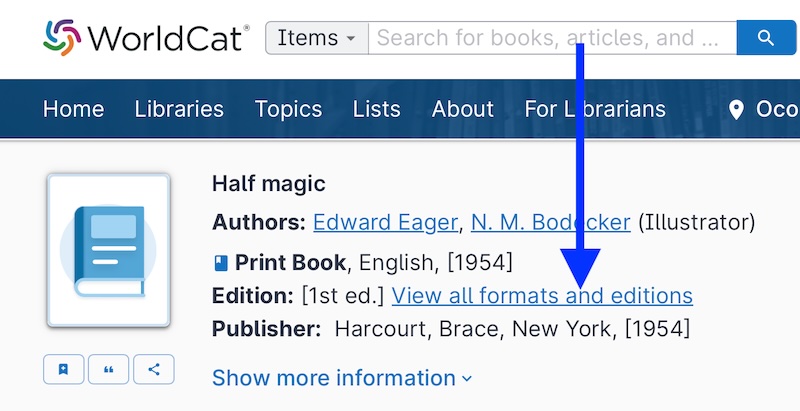This screenshot has height=411, width=800.
Task: Click the small Print Book format icon
Action: click(221, 264)
